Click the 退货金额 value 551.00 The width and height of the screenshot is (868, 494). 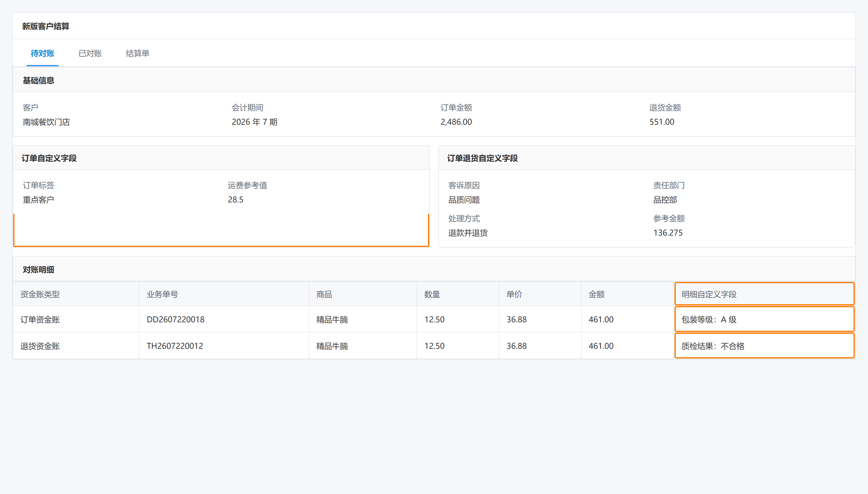(x=662, y=122)
